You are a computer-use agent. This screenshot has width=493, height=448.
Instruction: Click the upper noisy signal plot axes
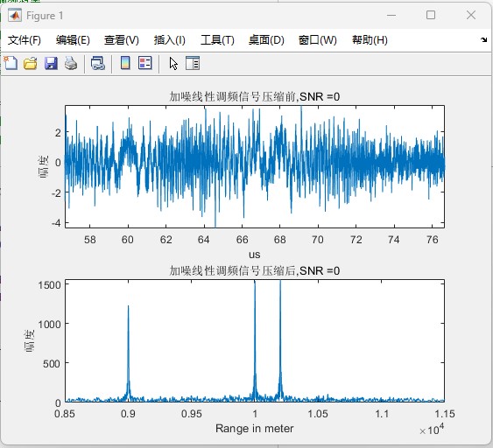[x=255, y=166]
